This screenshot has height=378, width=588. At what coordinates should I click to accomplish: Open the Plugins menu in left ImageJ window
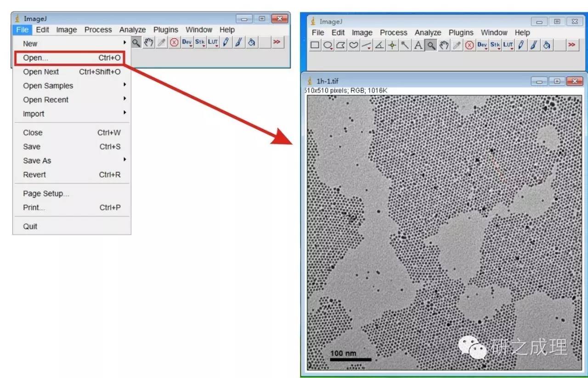click(166, 30)
